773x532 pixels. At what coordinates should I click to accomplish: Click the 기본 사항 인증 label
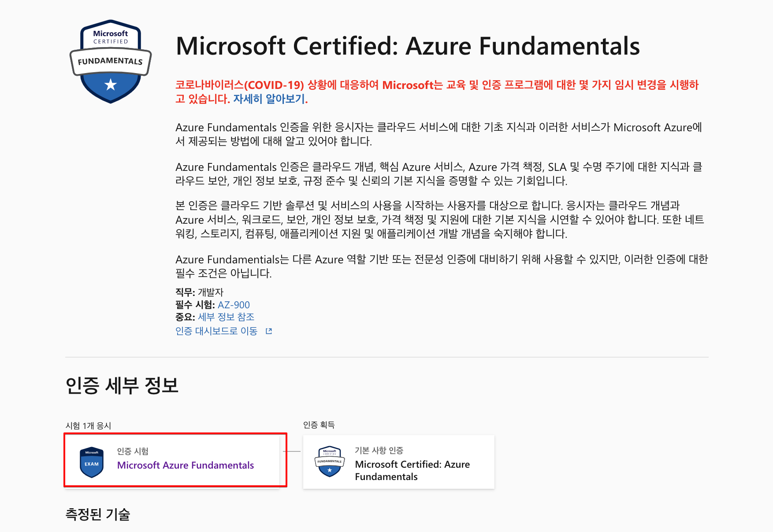pyautogui.click(x=379, y=450)
